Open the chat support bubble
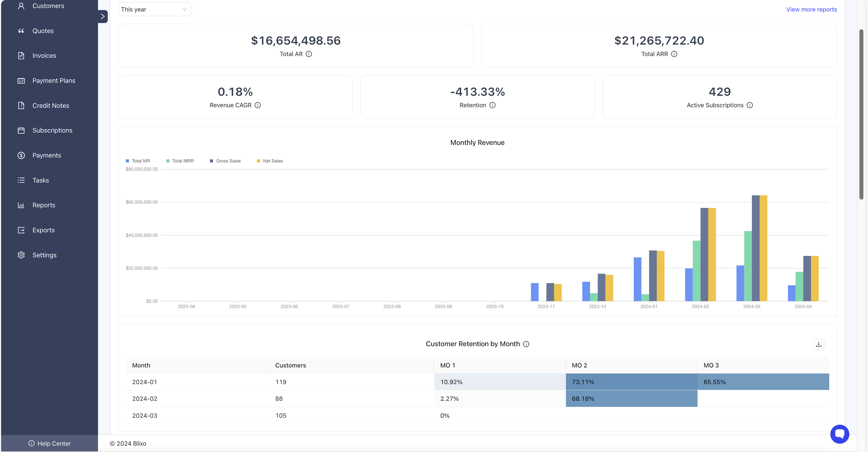The height and width of the screenshot is (452, 868). pos(839,434)
